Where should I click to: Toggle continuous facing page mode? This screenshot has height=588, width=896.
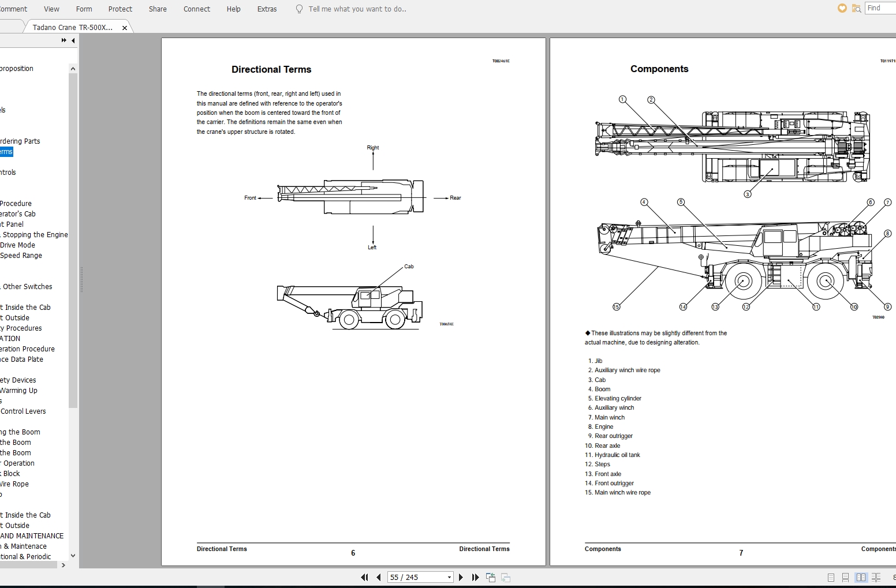click(876, 577)
